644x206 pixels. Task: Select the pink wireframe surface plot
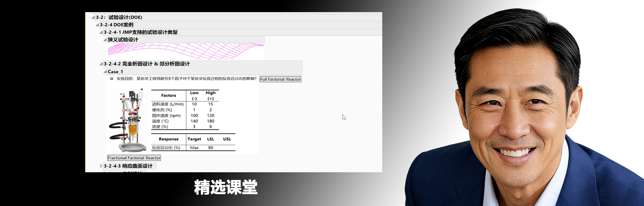(x=185, y=51)
